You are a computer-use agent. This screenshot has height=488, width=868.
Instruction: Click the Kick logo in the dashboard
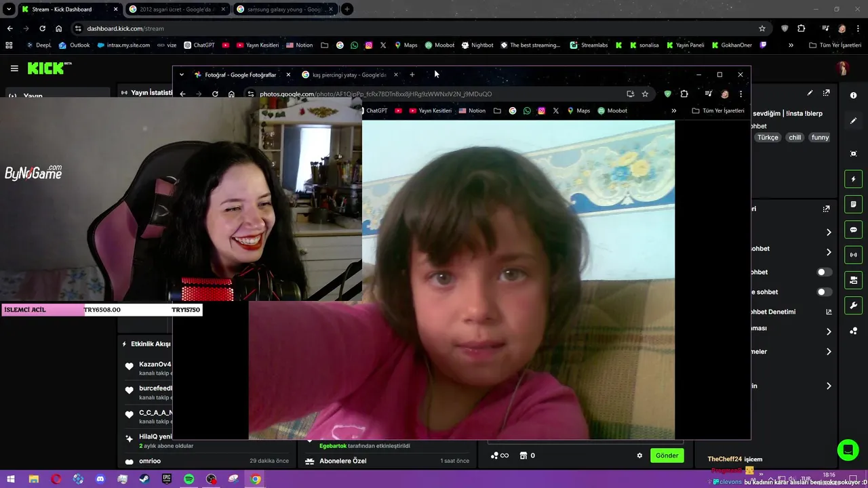pyautogui.click(x=49, y=68)
